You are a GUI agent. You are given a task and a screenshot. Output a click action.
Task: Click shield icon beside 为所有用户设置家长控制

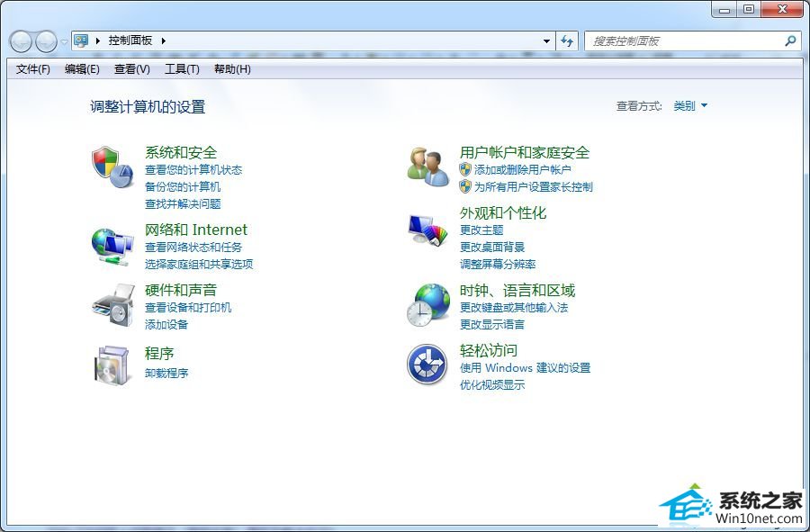coord(465,186)
